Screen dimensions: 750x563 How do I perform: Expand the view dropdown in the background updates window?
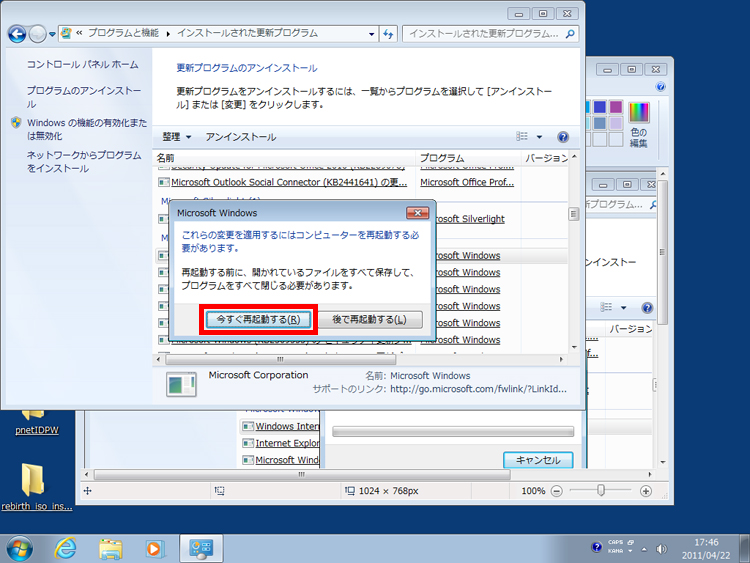[x=623, y=308]
